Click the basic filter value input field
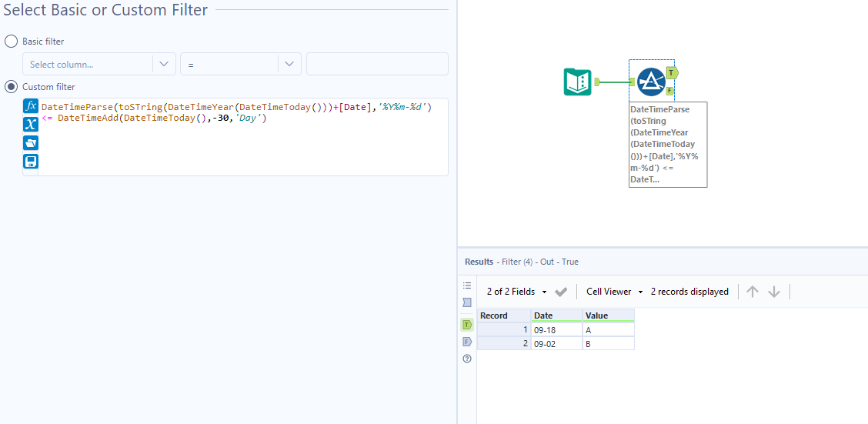 [x=377, y=65]
